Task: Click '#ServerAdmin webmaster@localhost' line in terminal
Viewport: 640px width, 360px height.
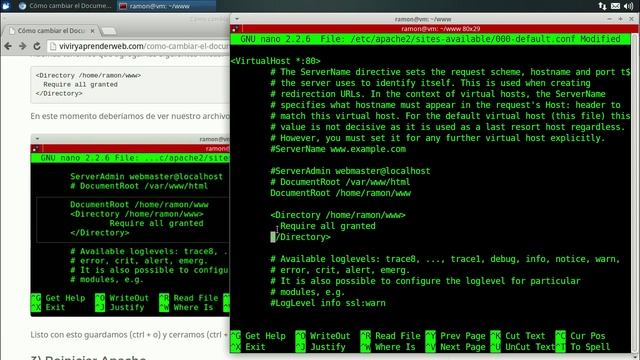Action: 350,171
